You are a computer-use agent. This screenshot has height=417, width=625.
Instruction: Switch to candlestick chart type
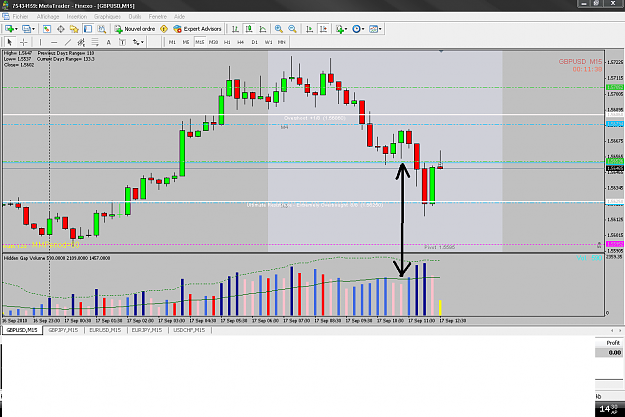click(249, 29)
